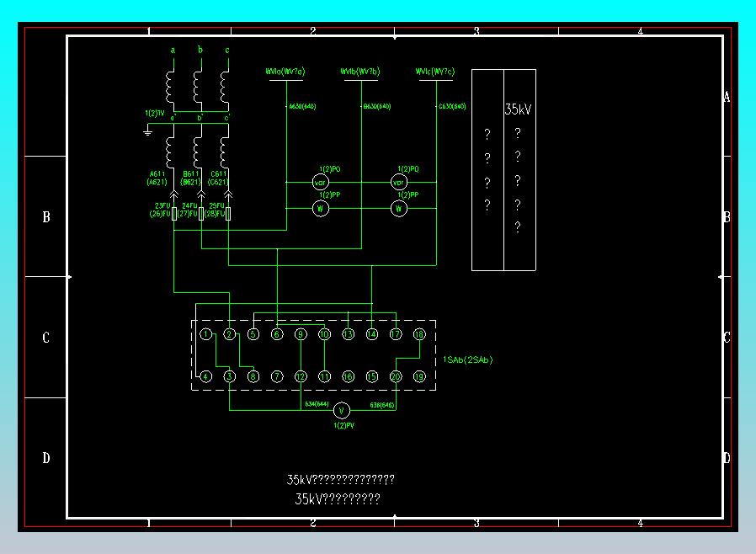Click the phase a terminal label
The image size is (756, 554).
(173, 50)
